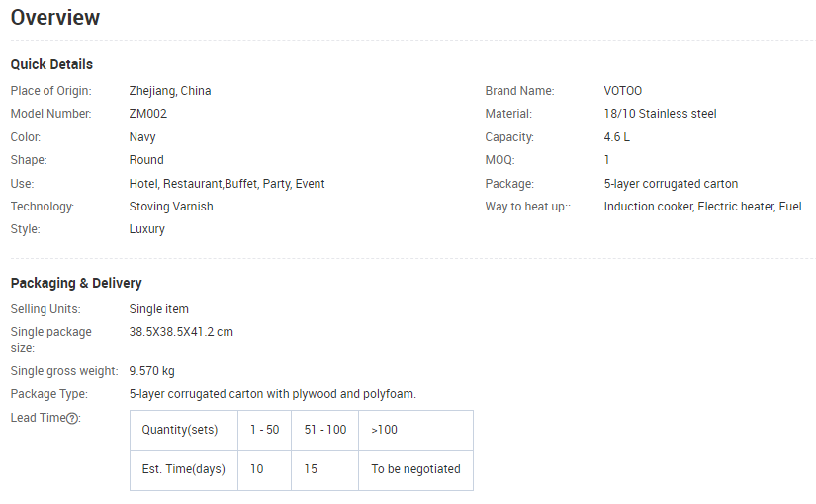Click the VOTOO brand name value

pos(622,91)
